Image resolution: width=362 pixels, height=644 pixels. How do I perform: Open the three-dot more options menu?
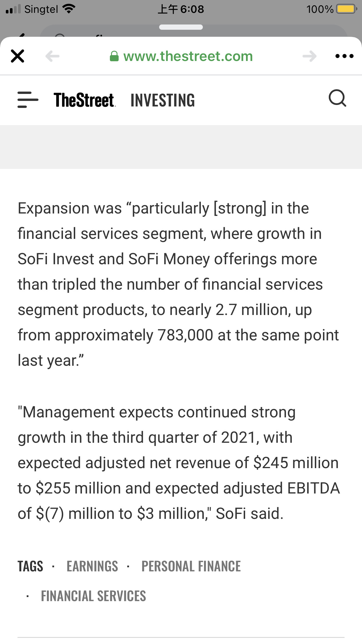pos(344,56)
